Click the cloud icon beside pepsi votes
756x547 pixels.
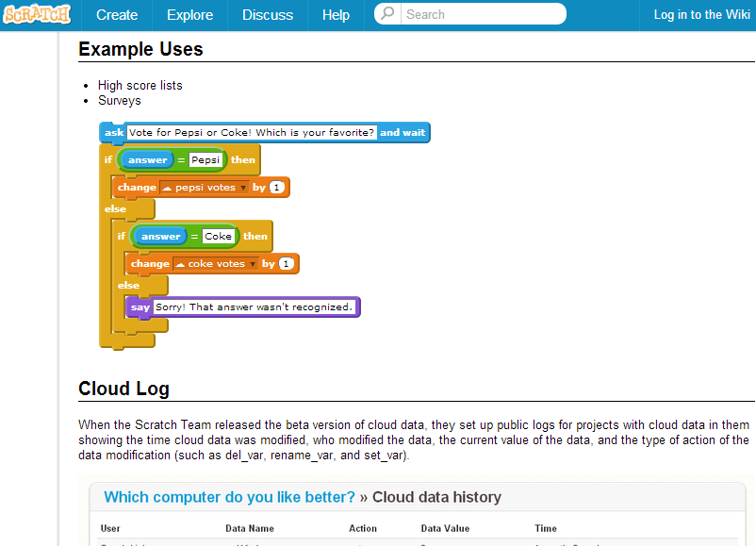[x=167, y=188]
